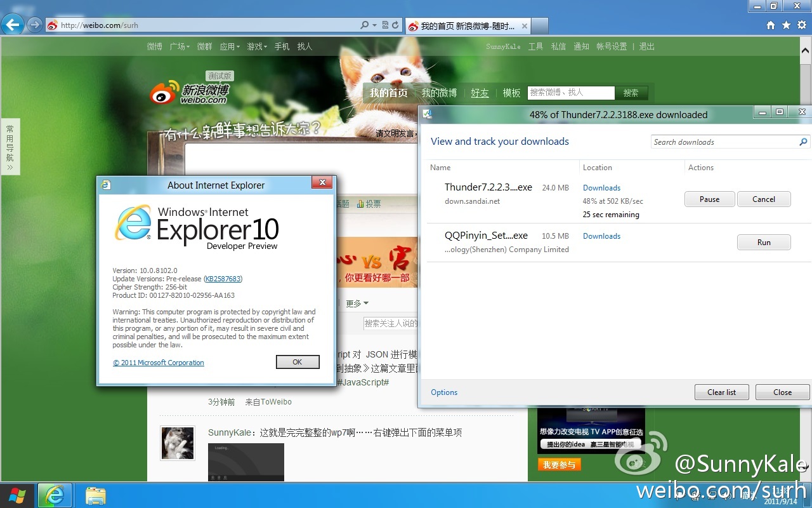The image size is (812, 508).
Task: Expand the 应用 dropdown in weibo nav
Action: [230, 46]
